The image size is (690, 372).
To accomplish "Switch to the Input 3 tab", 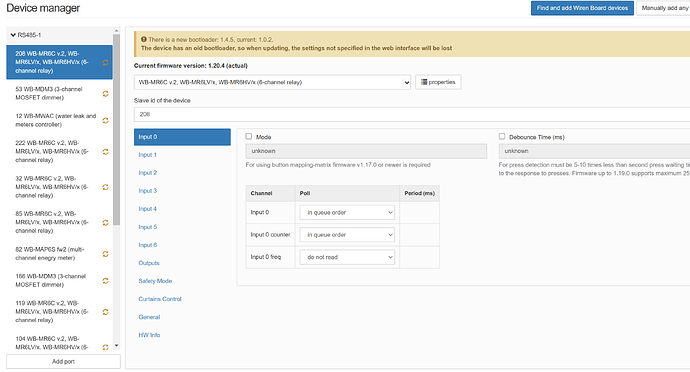I will [147, 191].
